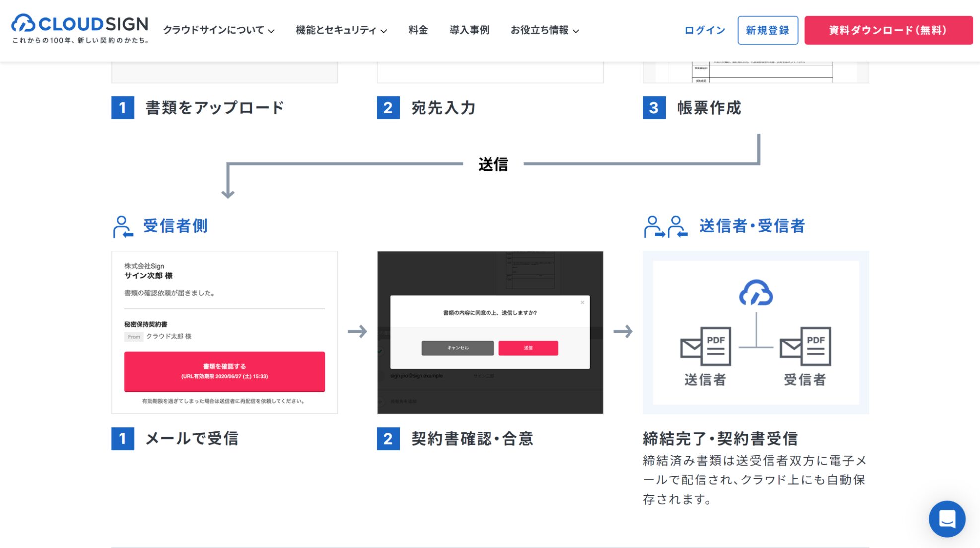
Task: Open the chat support bubble icon
Action: pyautogui.click(x=946, y=519)
